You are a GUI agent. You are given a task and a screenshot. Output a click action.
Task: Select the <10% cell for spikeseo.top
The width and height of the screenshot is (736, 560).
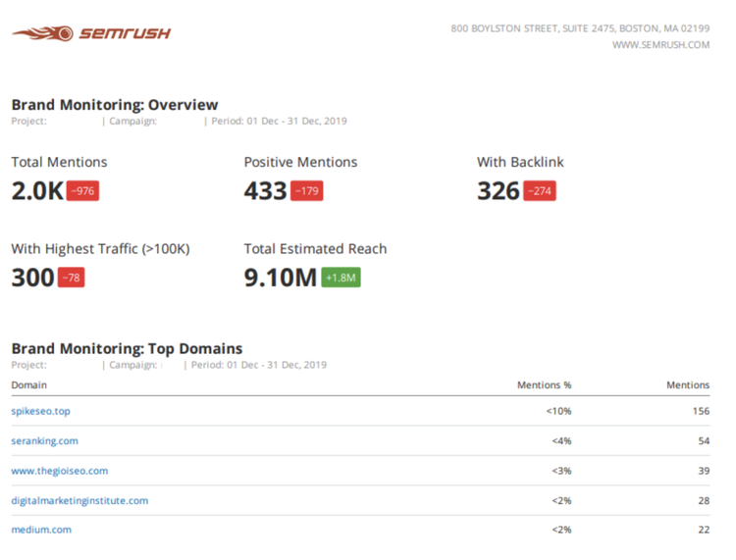pos(558,411)
